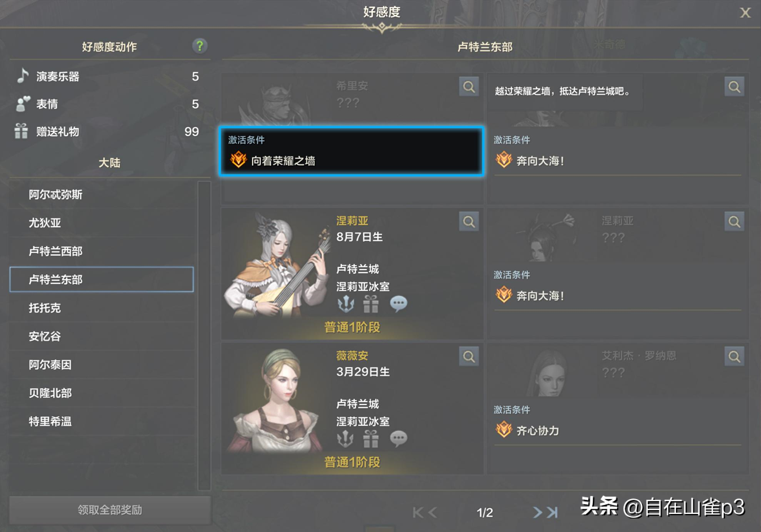Click magnifier on 薇薇安 card
The height and width of the screenshot is (532, 761).
[469, 357]
